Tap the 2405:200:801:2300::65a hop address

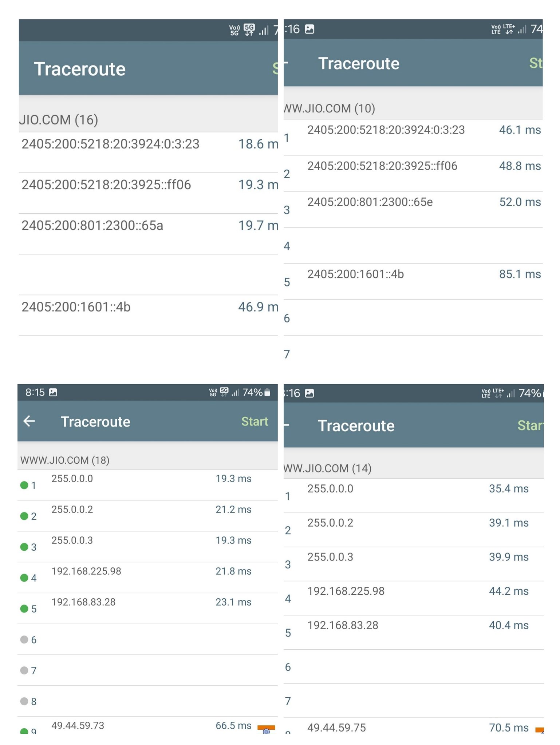(x=92, y=225)
